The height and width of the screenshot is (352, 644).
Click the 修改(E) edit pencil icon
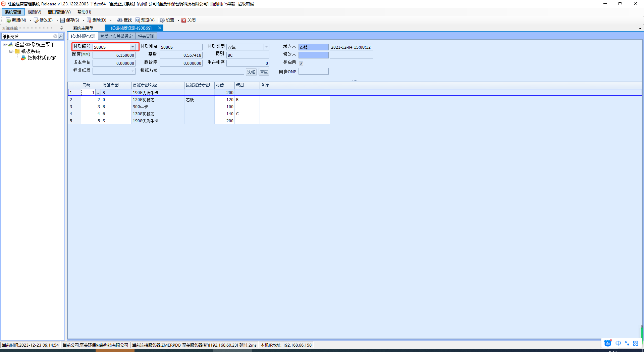coord(36,20)
